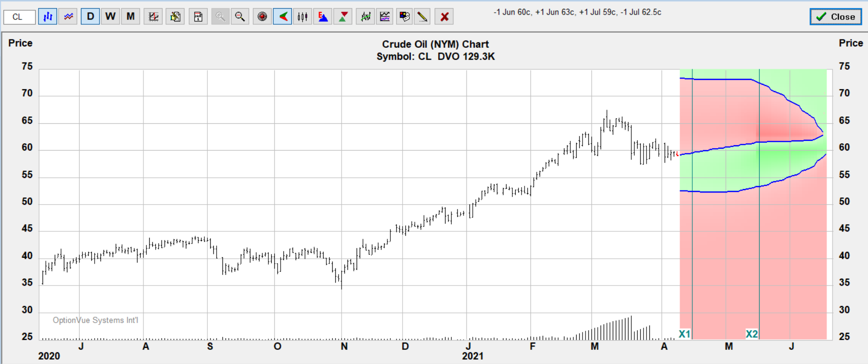Toggle Weekly (W) chart interval

point(110,17)
